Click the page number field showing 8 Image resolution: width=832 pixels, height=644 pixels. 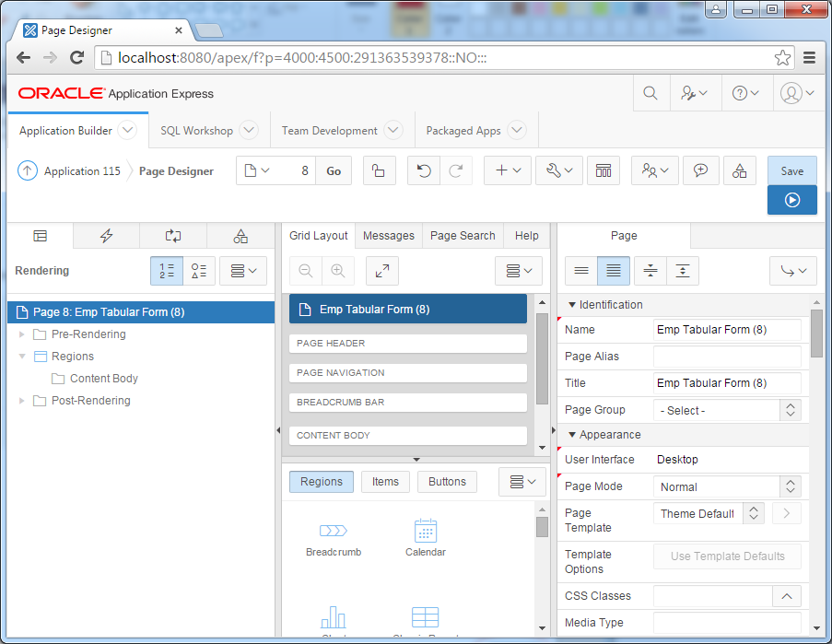point(297,170)
